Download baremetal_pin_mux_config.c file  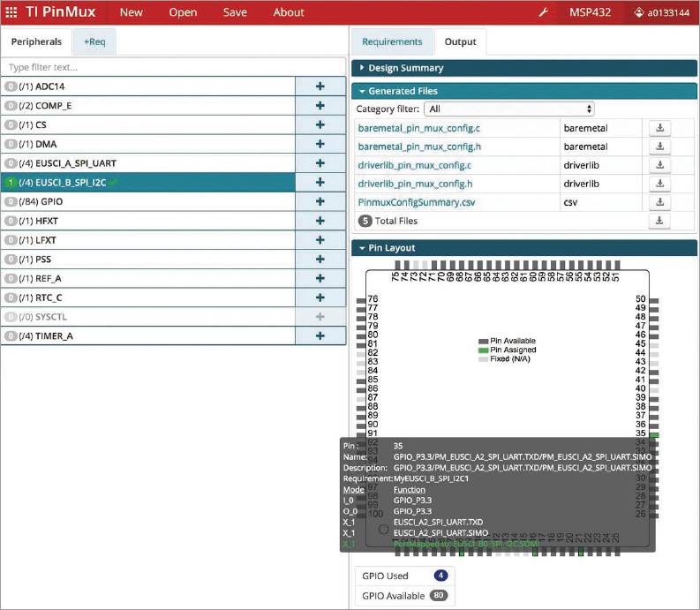[659, 128]
